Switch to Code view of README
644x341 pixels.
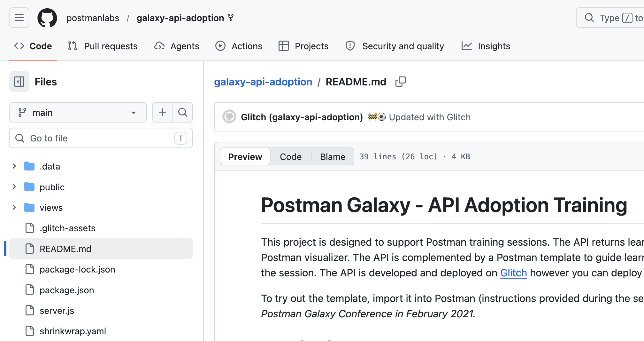pyautogui.click(x=291, y=156)
